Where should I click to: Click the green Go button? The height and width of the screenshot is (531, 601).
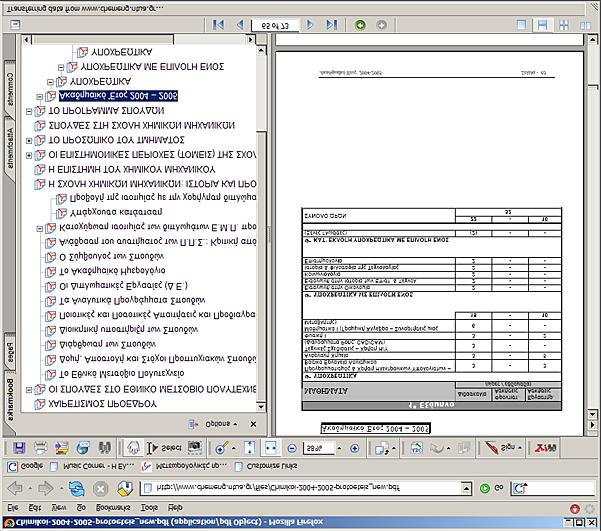coord(492,488)
